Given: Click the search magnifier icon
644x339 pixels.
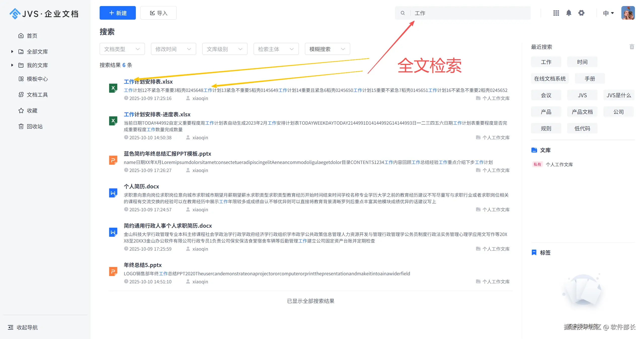Looking at the screenshot, I should pos(403,13).
